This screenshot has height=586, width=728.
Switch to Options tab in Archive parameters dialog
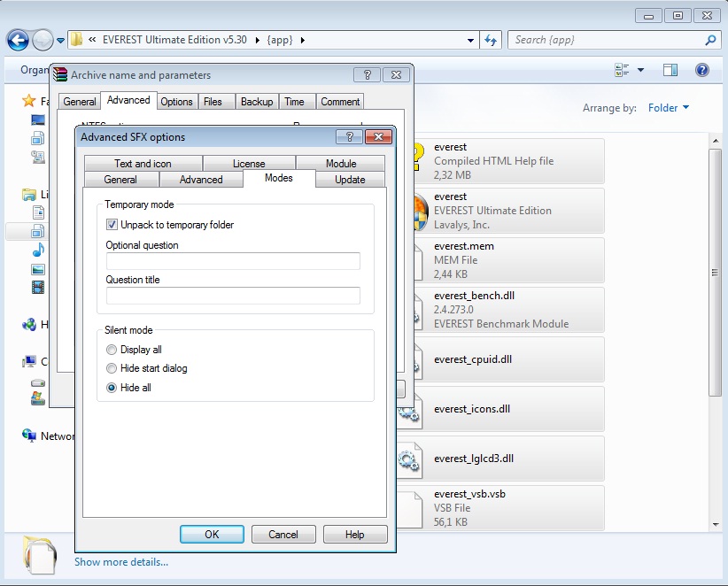tap(176, 102)
